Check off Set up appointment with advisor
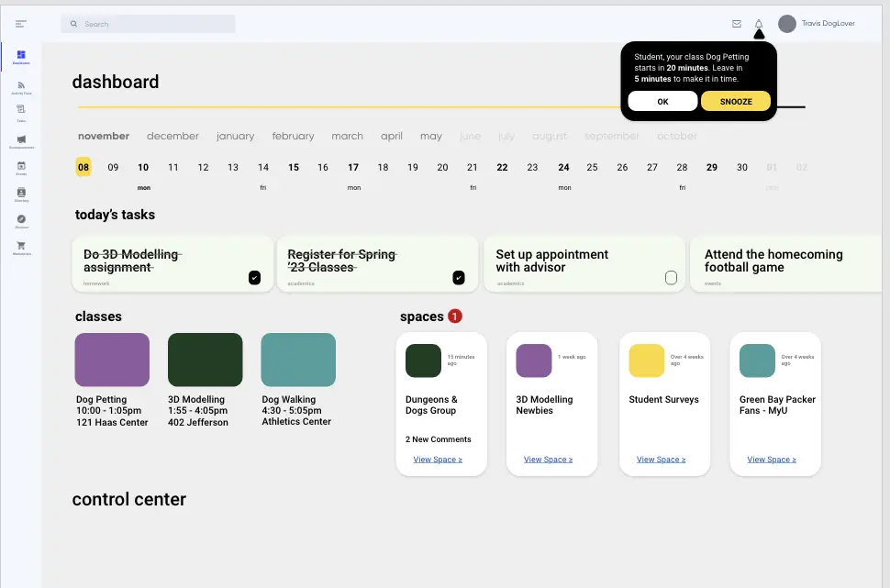The height and width of the screenshot is (588, 890). (x=671, y=278)
